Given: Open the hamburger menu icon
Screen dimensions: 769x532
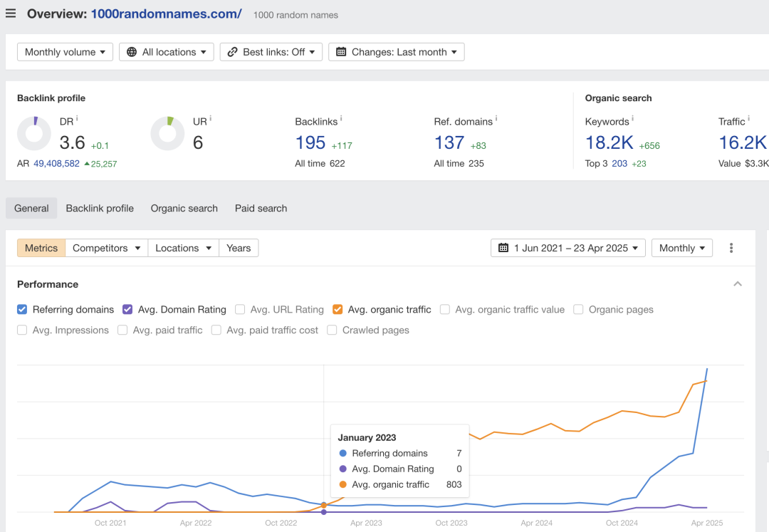Looking at the screenshot, I should click(x=10, y=14).
